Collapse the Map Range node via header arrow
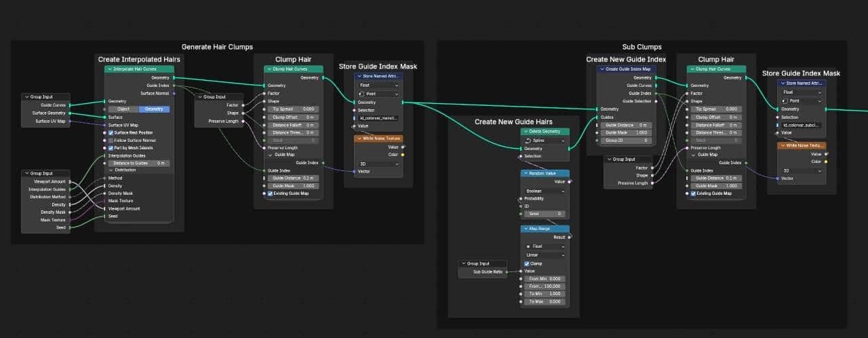The height and width of the screenshot is (338, 868). pyautogui.click(x=525, y=229)
